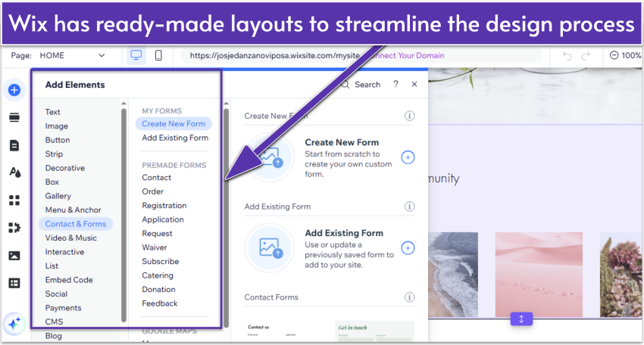Open Application premade forms
Viewport: 644px width, 345px height.
(x=163, y=219)
